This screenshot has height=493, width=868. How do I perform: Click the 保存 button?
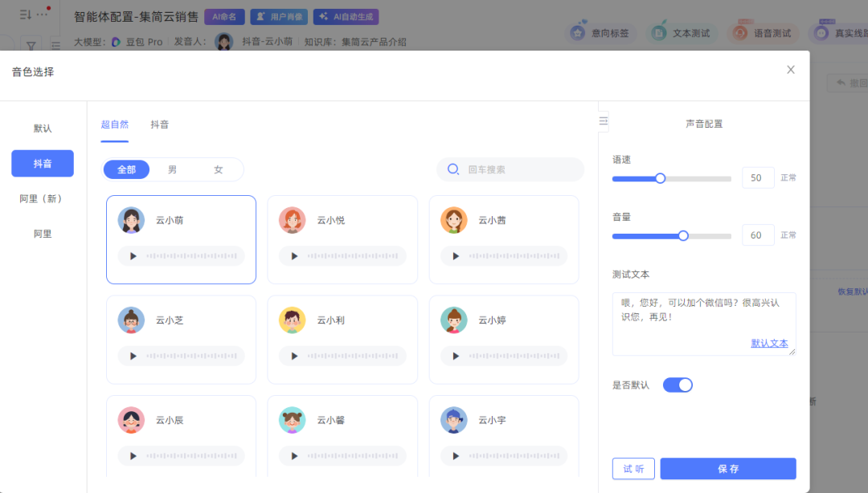[x=728, y=469]
